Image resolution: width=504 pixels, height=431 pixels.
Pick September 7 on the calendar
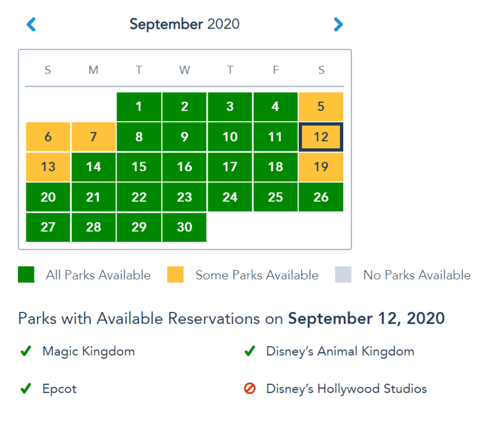94,137
